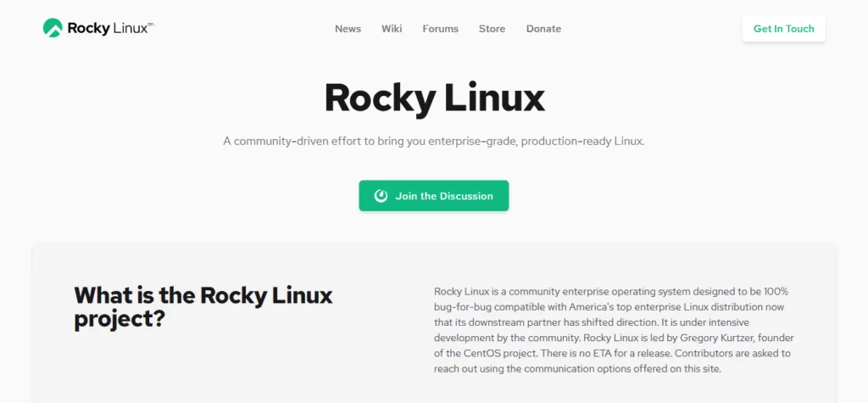Open the Donate page

pyautogui.click(x=543, y=29)
